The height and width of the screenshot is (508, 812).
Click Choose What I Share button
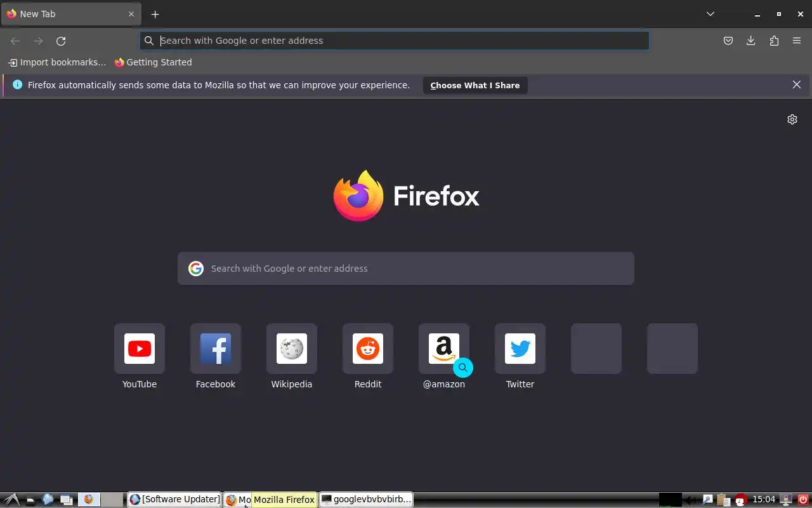pos(475,85)
